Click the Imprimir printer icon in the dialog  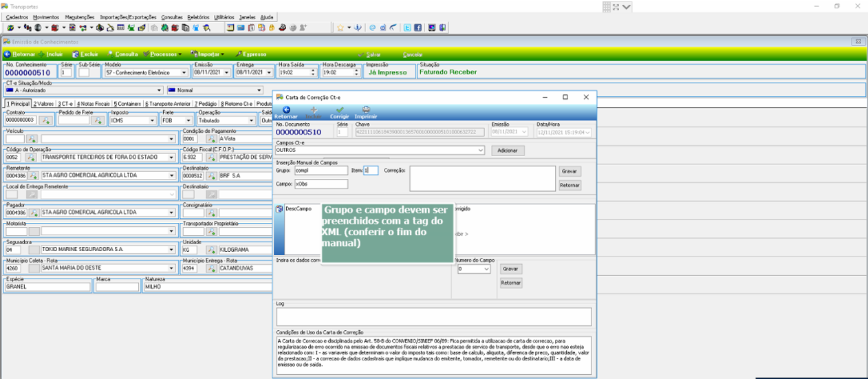pos(366,109)
